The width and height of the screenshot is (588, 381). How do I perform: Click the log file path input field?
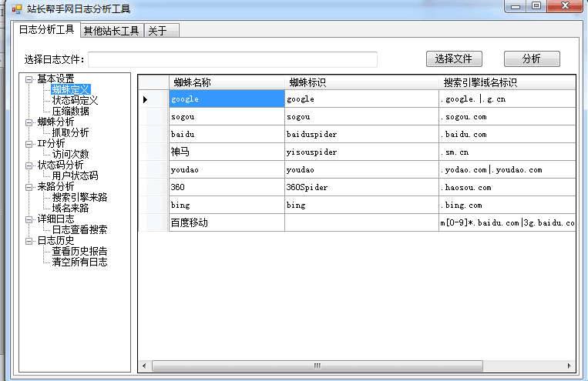[x=232, y=60]
